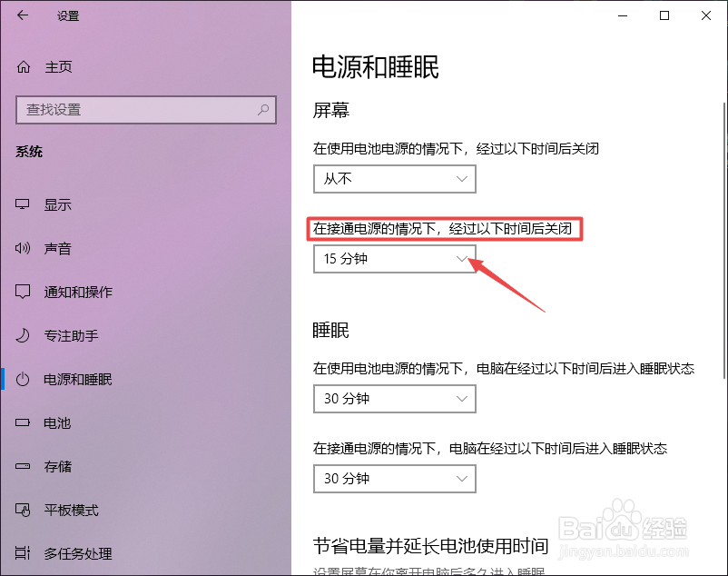
Task: Open Multitasking via the 多任务处理 icon
Action: [24, 553]
